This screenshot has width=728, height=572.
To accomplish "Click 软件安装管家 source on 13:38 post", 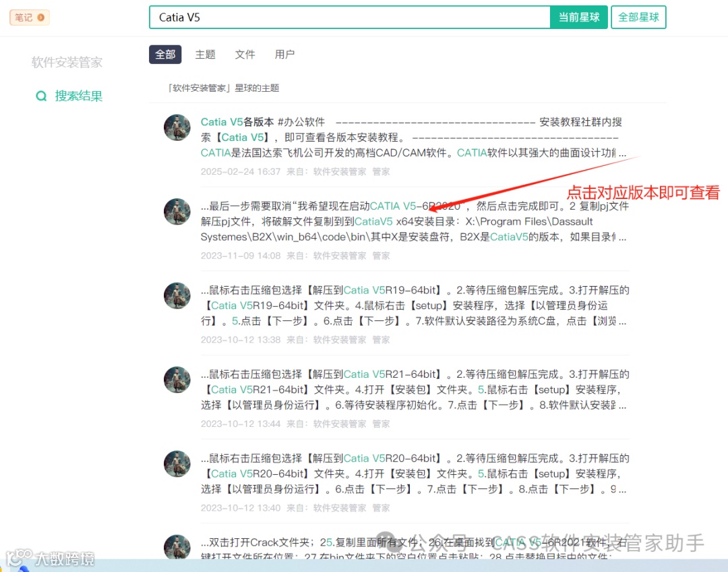I will (x=339, y=340).
